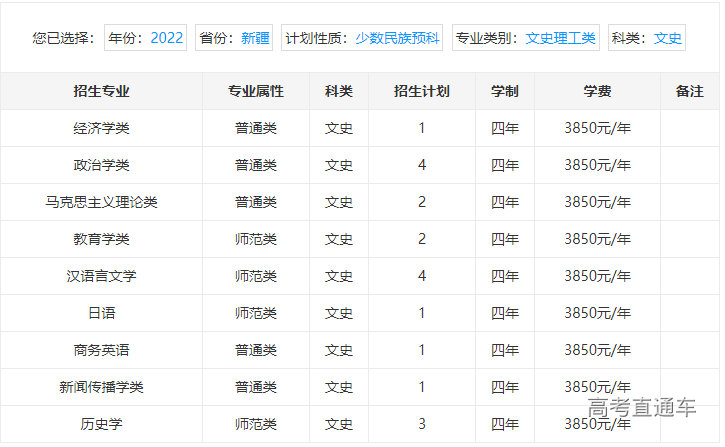Open the 政治学类 major entry

point(101,165)
